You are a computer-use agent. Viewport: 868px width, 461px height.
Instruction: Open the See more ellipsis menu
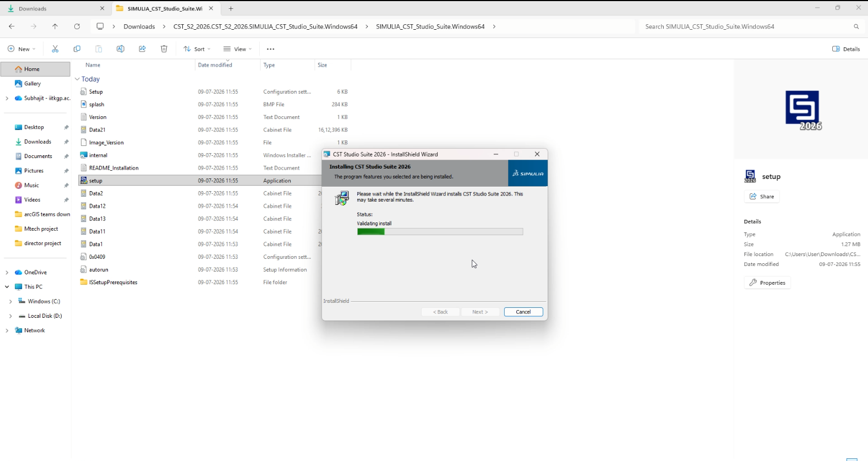270,49
